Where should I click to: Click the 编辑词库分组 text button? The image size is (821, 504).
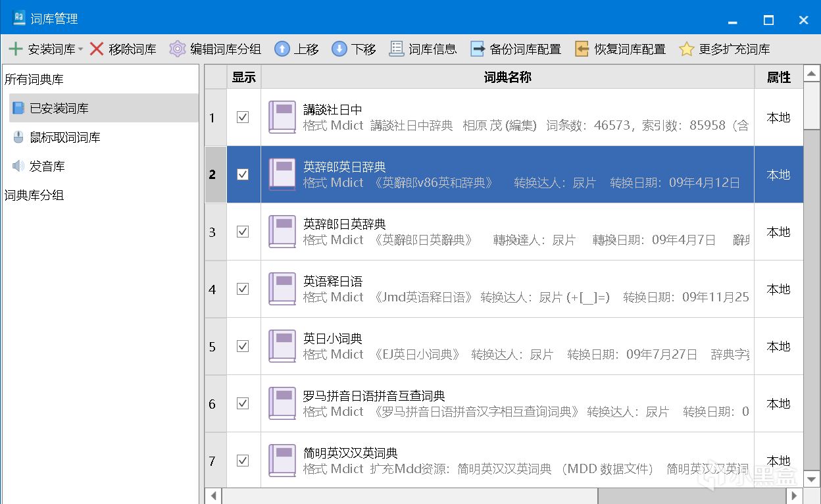226,49
